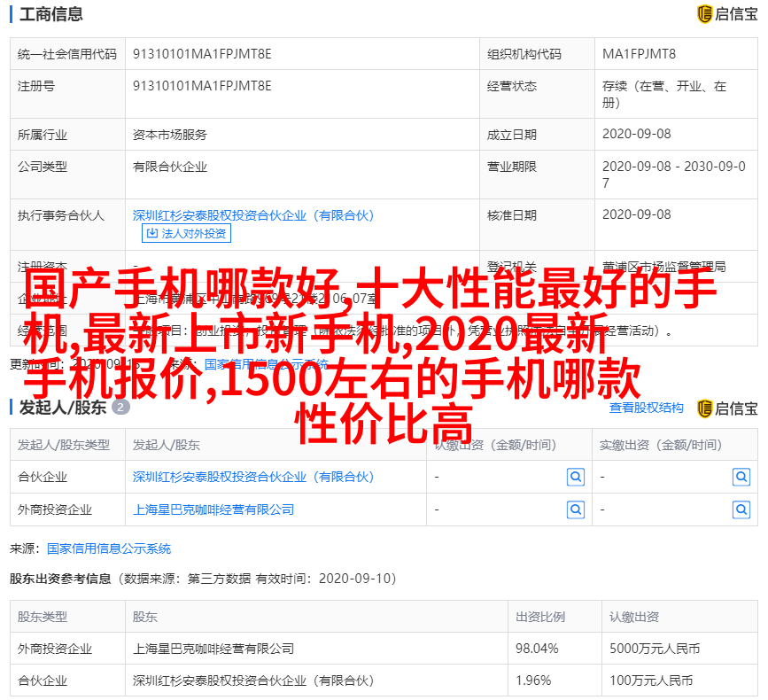
Task: Click 经营状态 value 存续
Action: tap(664, 94)
